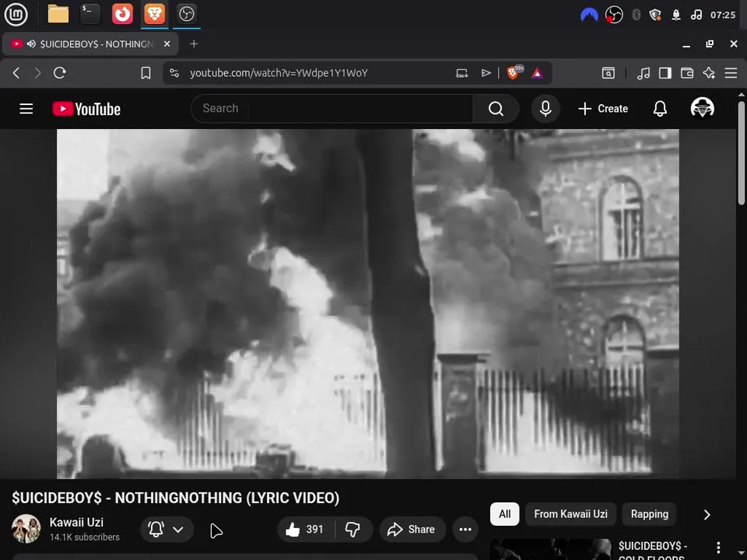Screen dimensions: 747x560
Task: Open Brave Shields lion icon
Action: 514,72
